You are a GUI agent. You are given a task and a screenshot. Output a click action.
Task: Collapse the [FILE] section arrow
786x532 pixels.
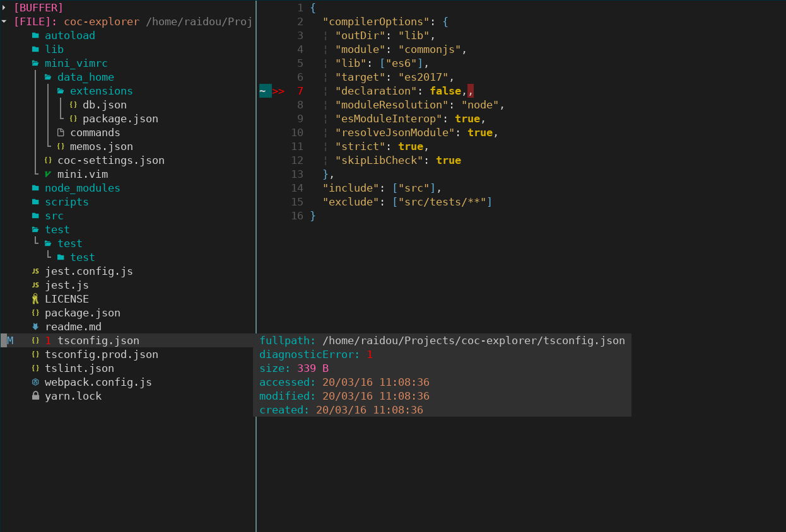[4, 21]
